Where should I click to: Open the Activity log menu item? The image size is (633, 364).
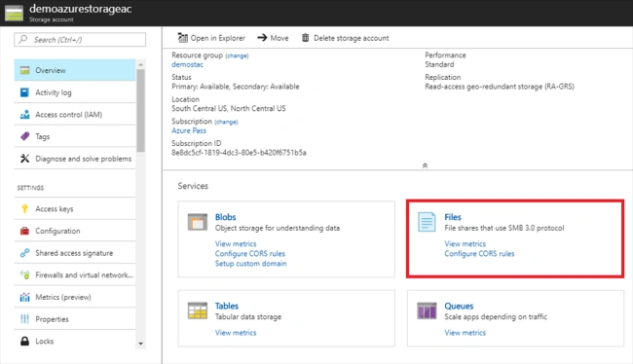coord(75,92)
